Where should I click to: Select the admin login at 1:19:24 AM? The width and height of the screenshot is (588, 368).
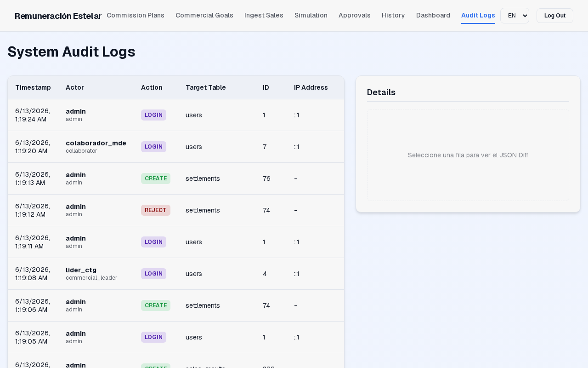[176, 115]
